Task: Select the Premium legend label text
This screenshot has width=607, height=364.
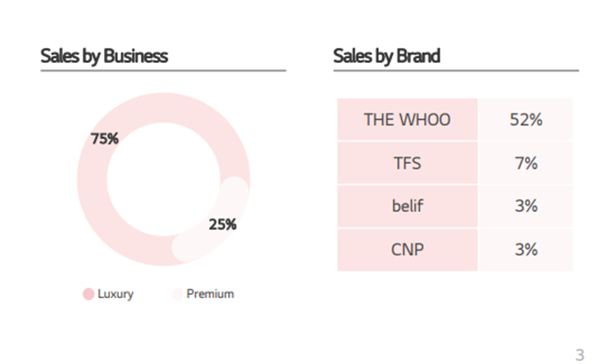Action: [210, 294]
